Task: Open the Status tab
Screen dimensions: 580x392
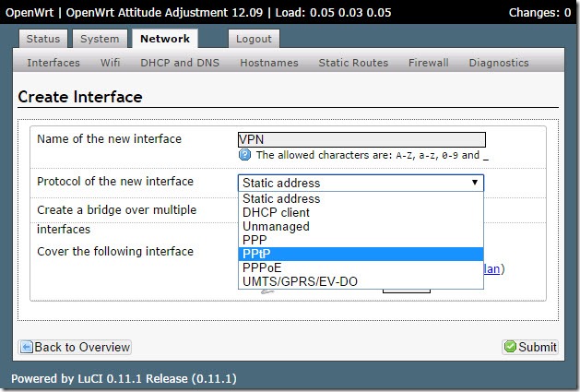Action: pyautogui.click(x=43, y=39)
